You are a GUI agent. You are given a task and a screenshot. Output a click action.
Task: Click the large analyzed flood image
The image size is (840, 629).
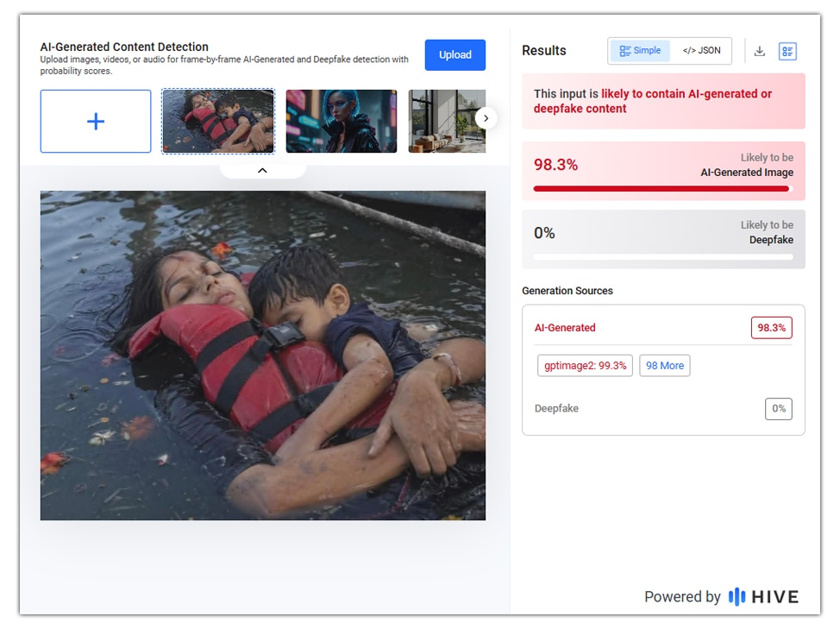pos(263,355)
